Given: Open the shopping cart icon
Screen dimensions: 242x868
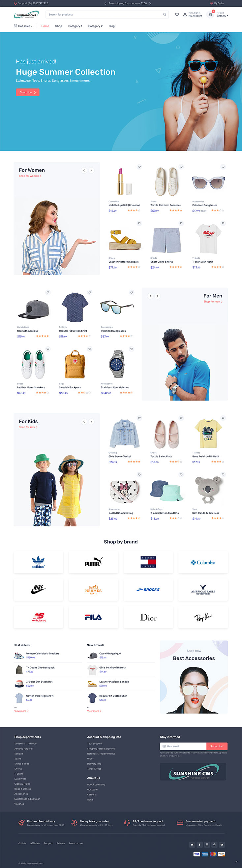Looking at the screenshot, I should 210,15.
